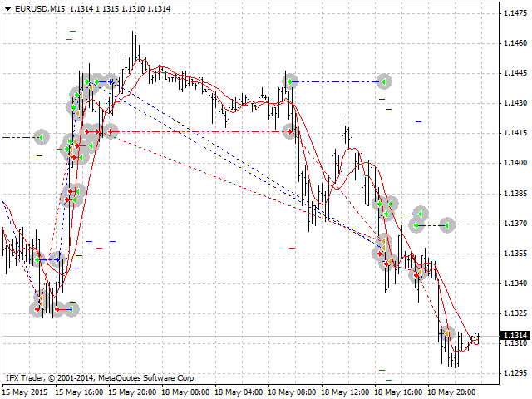This screenshot has width=532, height=399.
Task: Click the price scale label 1.1295
Action: (x=515, y=373)
